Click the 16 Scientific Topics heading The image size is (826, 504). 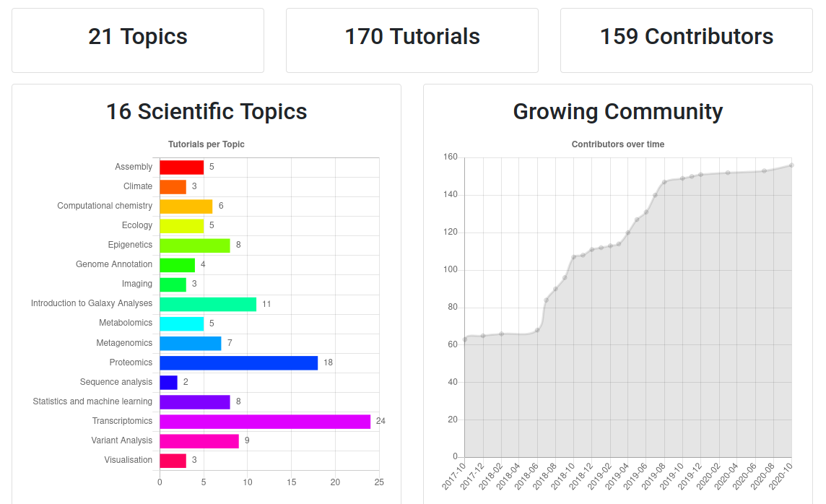pos(206,112)
